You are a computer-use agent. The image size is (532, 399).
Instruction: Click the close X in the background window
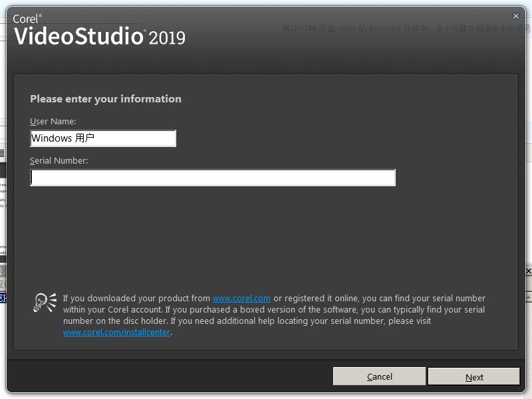pyautogui.click(x=528, y=271)
